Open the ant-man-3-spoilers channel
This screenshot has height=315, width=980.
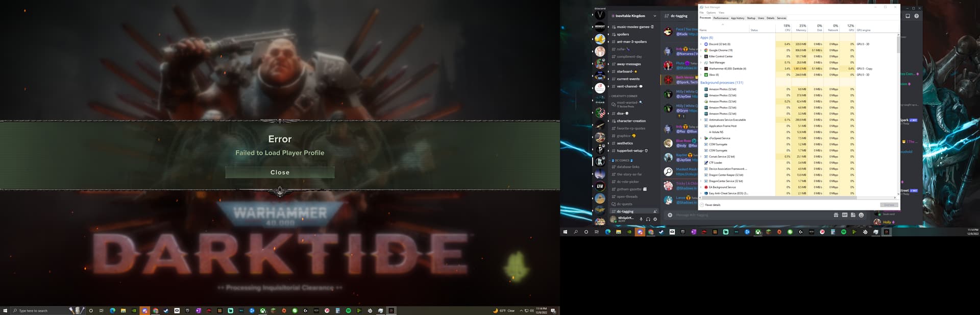tap(631, 42)
